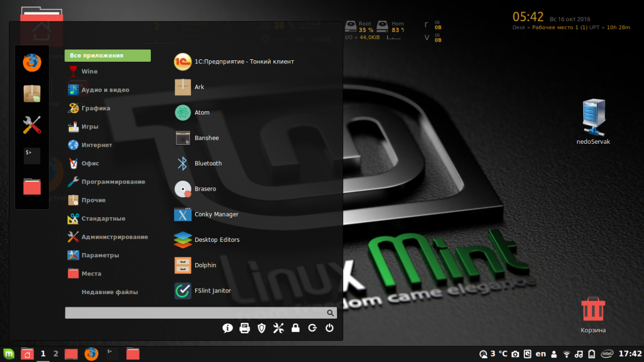Screen dimensions: 644x362
Task: Click the red show-desktop icon after workspace 2
Action: tap(71, 354)
